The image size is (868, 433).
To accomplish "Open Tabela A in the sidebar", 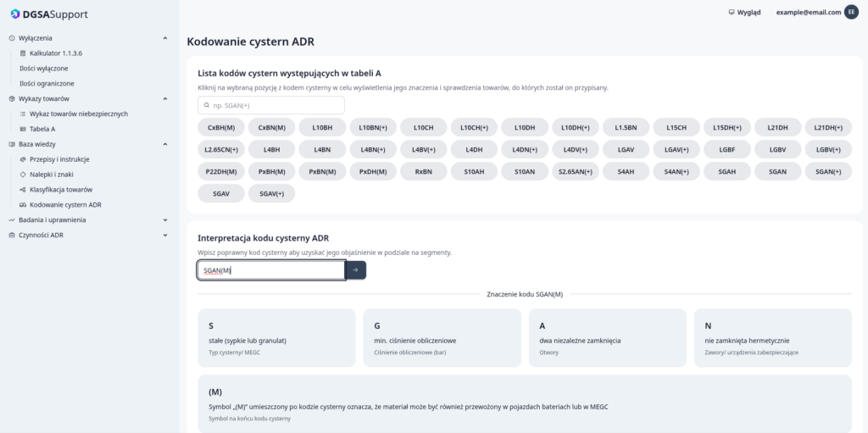I will (x=42, y=129).
